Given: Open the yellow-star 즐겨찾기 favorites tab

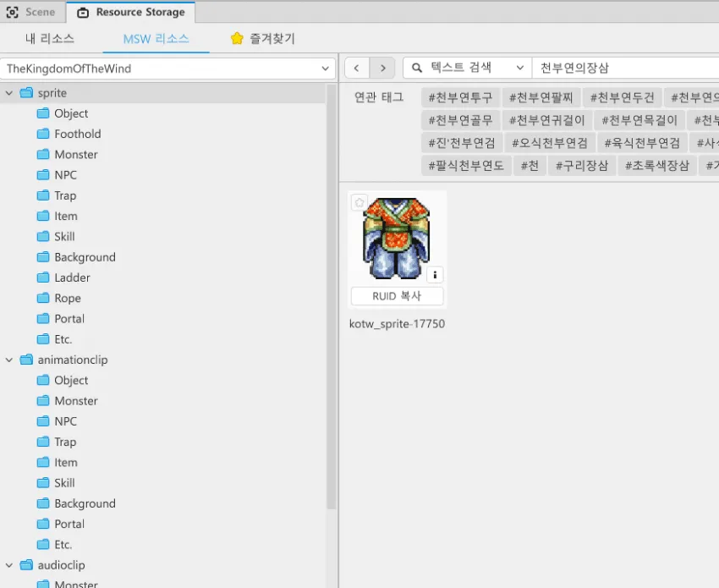Looking at the screenshot, I should tap(263, 39).
